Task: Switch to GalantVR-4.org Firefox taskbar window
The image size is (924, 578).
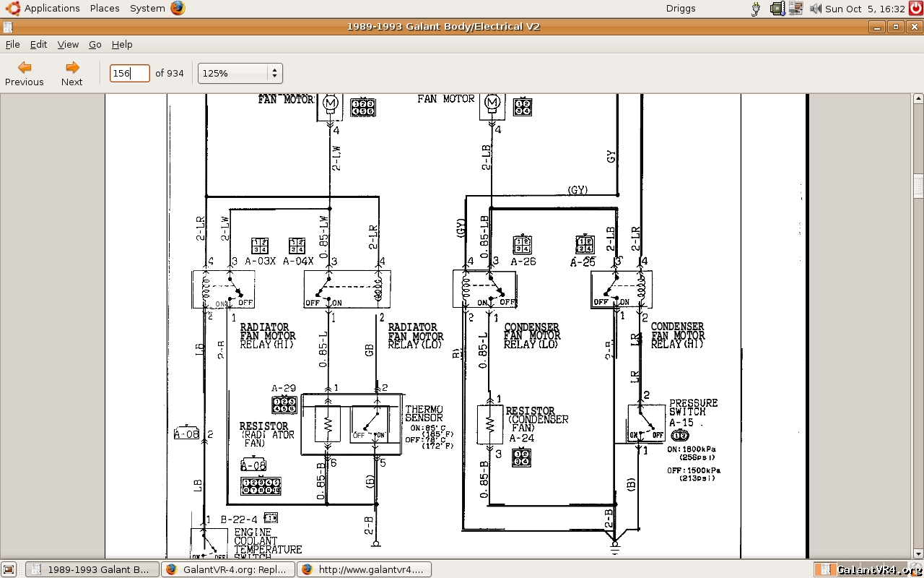Action: (227, 569)
